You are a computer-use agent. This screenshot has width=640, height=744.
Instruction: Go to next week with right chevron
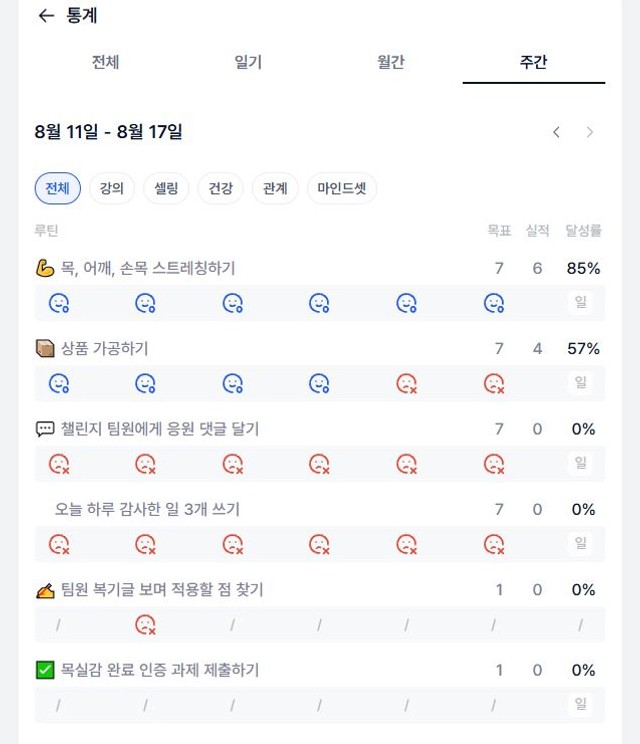coord(590,132)
